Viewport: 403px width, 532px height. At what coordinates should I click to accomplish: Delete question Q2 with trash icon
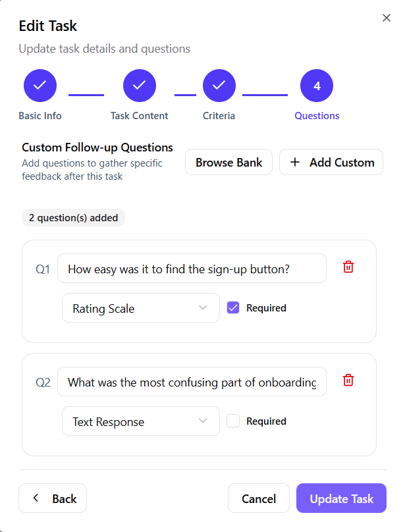point(348,380)
